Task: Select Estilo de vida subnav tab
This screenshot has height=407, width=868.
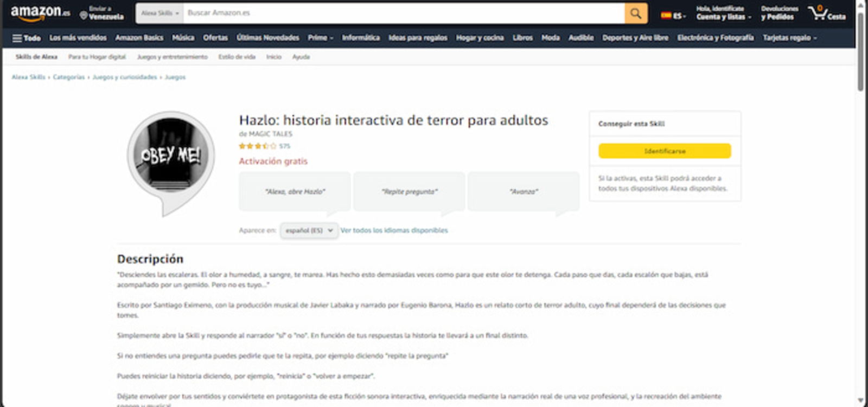Action: (237, 57)
